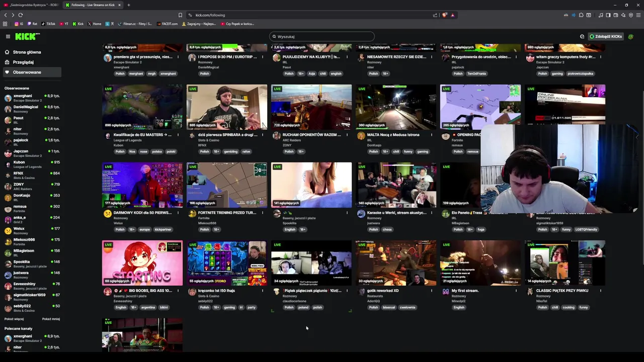The height and width of the screenshot is (362, 644).
Task: Open Strona główna from the sidebar
Action: (27, 52)
